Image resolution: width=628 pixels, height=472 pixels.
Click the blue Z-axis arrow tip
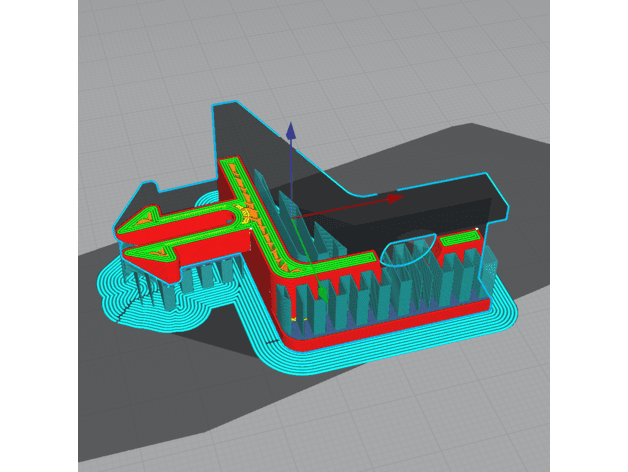pyautogui.click(x=291, y=131)
